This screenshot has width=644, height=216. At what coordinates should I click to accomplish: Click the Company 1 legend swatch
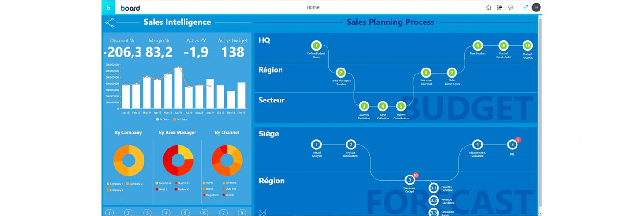pyautogui.click(x=108, y=184)
